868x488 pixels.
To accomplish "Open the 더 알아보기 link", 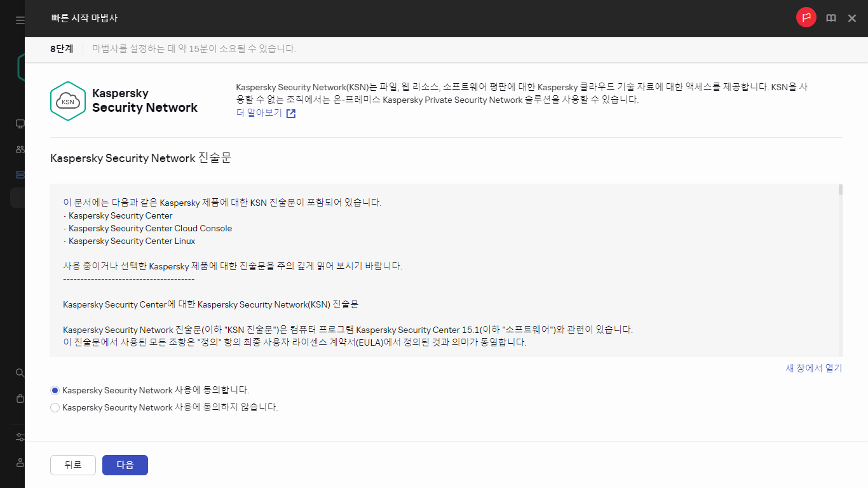I will click(x=258, y=112).
